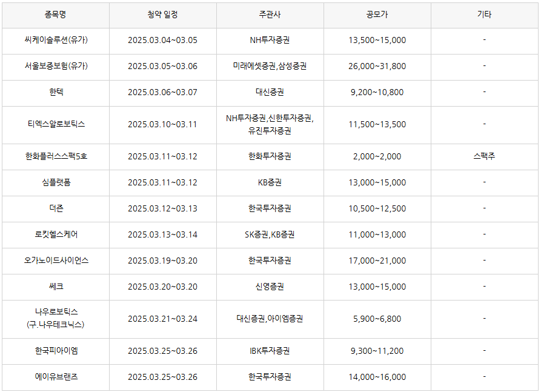Click the 스팩주 label in 기타 column
The image size is (541, 392).
[x=484, y=156]
